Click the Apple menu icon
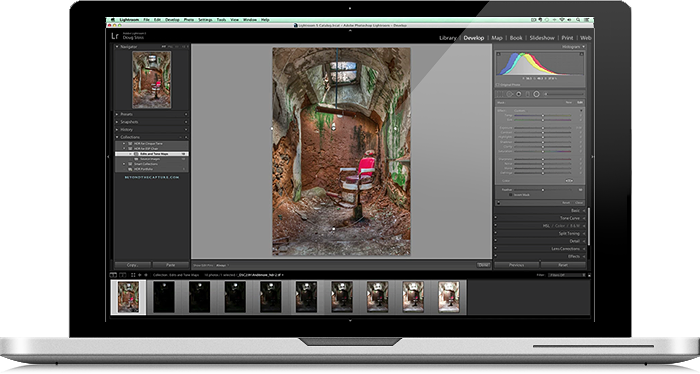 (113, 20)
